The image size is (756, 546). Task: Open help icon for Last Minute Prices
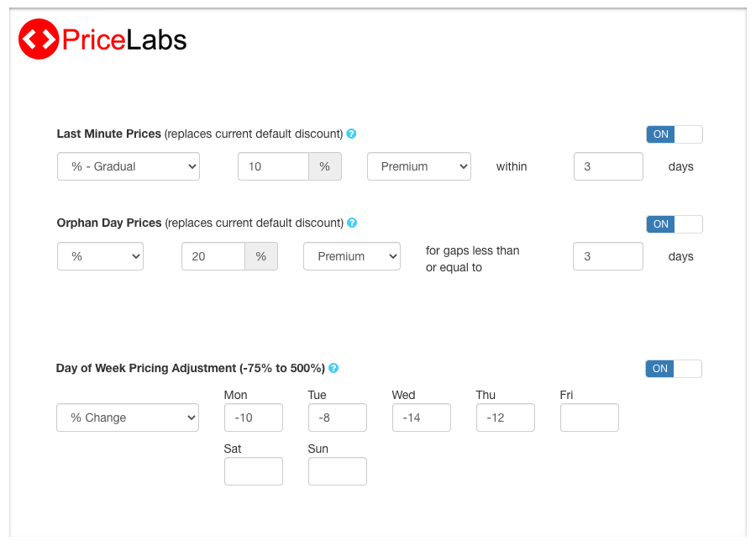(351, 134)
